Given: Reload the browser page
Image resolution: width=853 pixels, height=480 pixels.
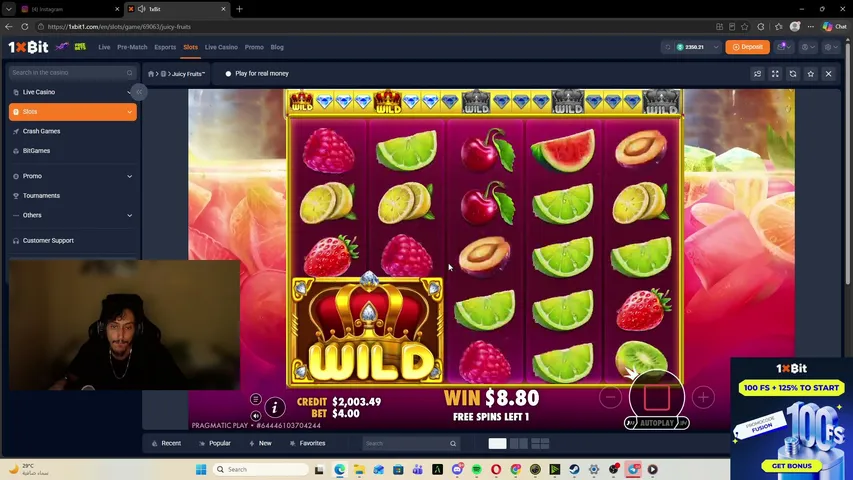Looking at the screenshot, I should pyautogui.click(x=24, y=27).
